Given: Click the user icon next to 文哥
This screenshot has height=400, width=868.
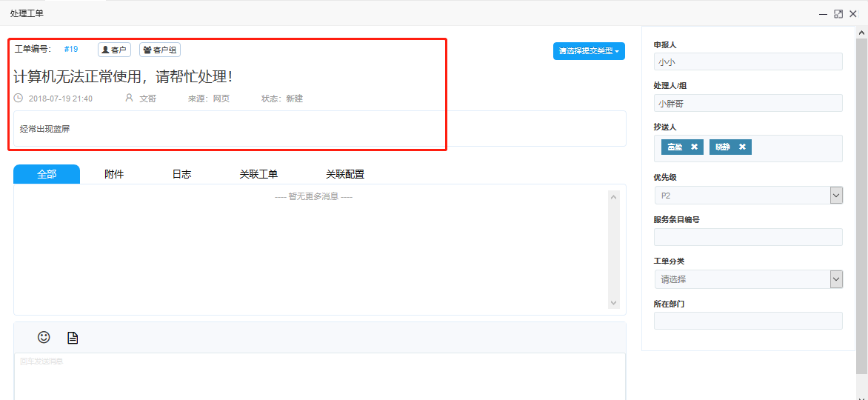Looking at the screenshot, I should (129, 98).
